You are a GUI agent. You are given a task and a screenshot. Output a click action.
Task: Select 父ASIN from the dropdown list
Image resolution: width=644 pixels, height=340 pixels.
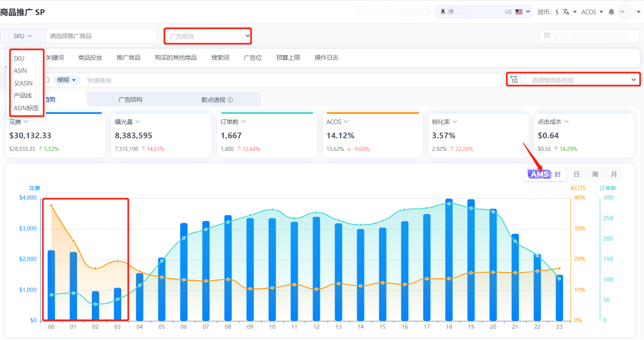click(x=23, y=83)
